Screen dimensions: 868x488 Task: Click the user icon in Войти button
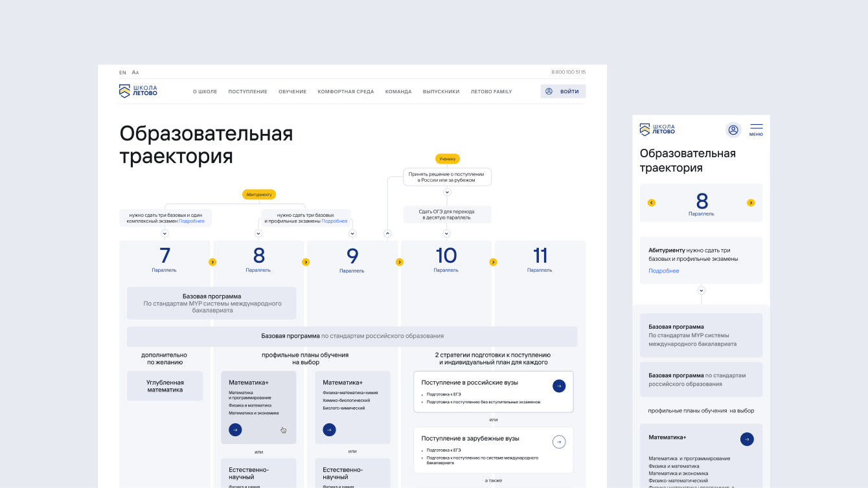click(549, 91)
